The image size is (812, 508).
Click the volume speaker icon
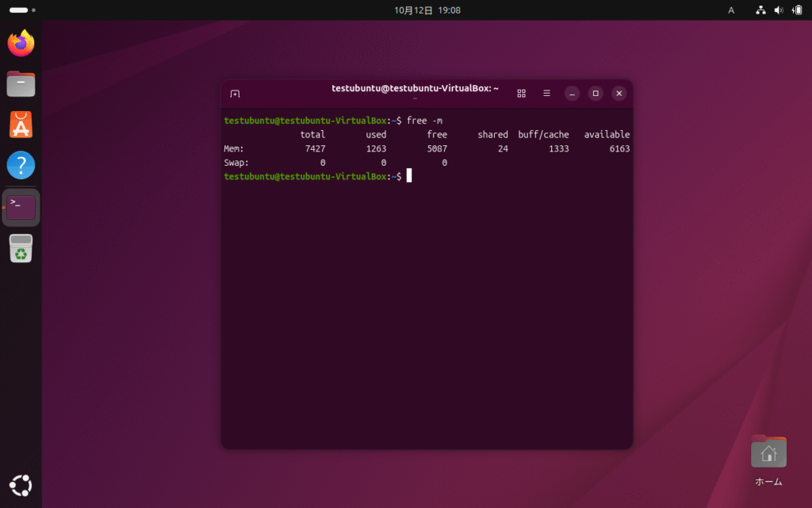point(779,10)
